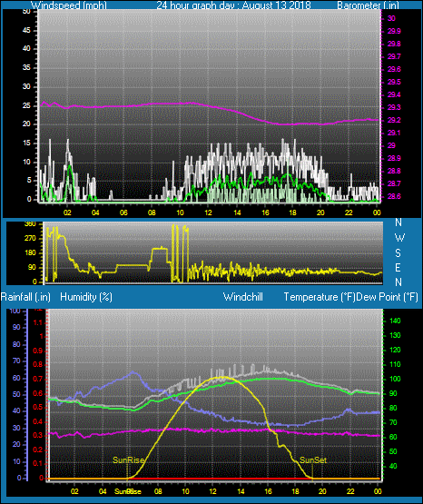Click barometer value 28.6 on right axis
423x504 pixels.
click(x=394, y=196)
